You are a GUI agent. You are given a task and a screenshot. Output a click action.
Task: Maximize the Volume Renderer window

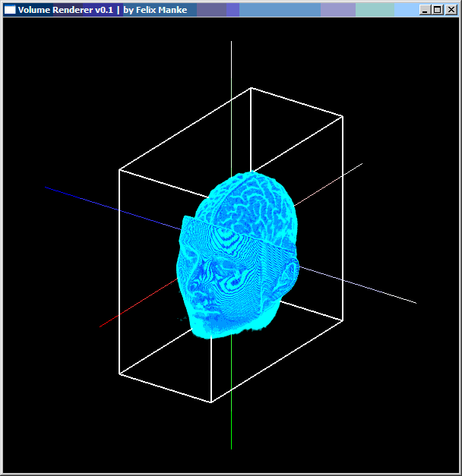click(438, 10)
